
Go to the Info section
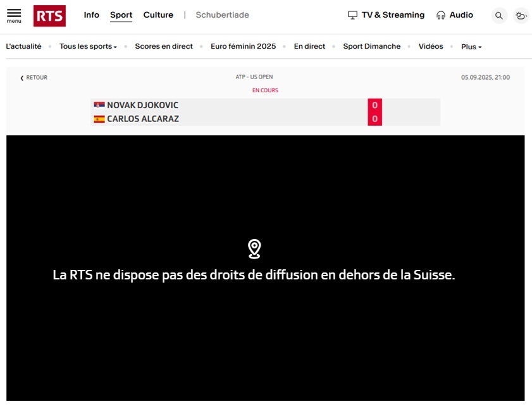pos(91,15)
